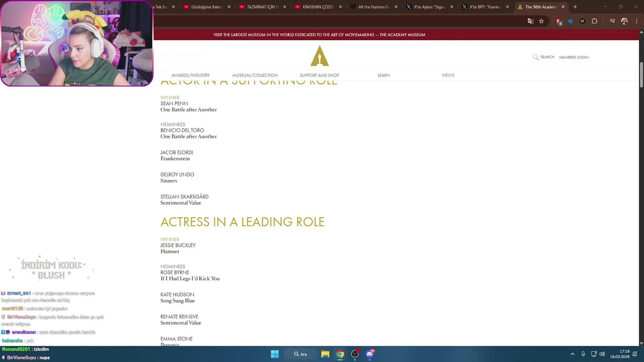644x362 pixels.
Task: Open the LEARN menu
Action: point(384,75)
